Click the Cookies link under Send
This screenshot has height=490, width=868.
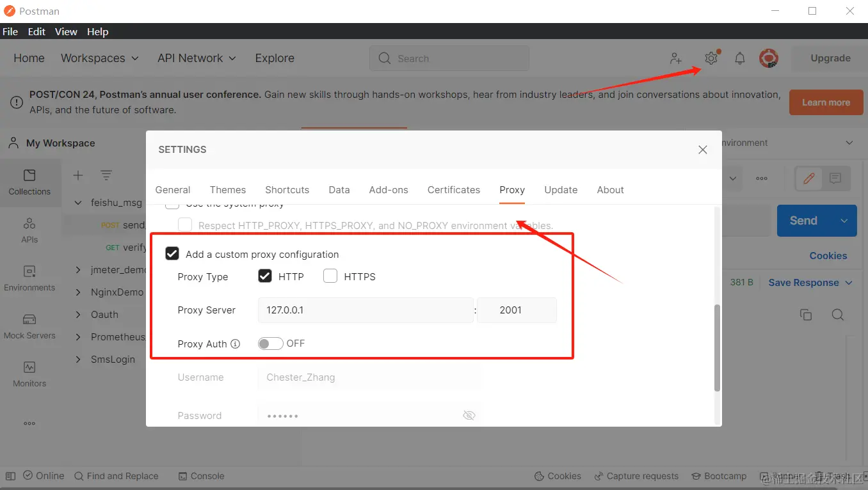tap(828, 256)
